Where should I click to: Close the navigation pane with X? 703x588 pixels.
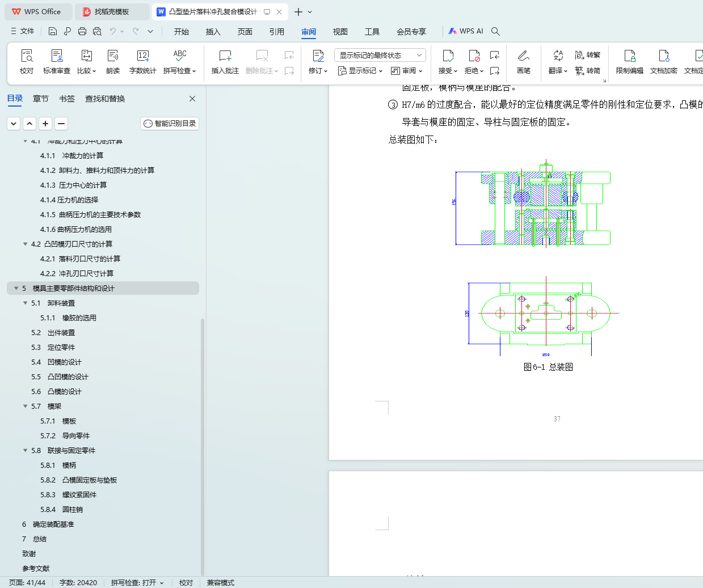click(x=192, y=99)
